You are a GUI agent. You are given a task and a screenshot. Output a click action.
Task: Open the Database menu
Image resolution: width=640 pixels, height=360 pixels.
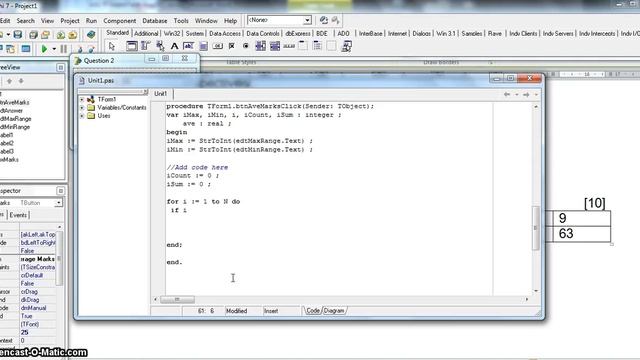pyautogui.click(x=155, y=20)
